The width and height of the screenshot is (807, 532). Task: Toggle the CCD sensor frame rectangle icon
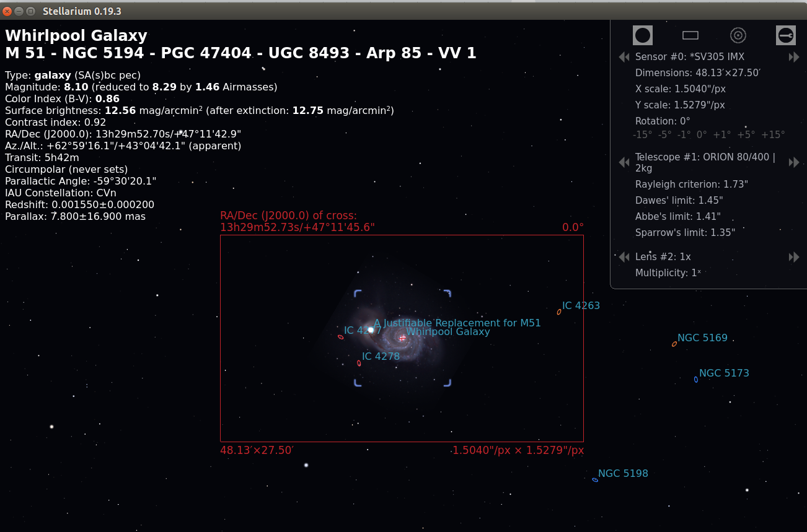[x=690, y=35]
